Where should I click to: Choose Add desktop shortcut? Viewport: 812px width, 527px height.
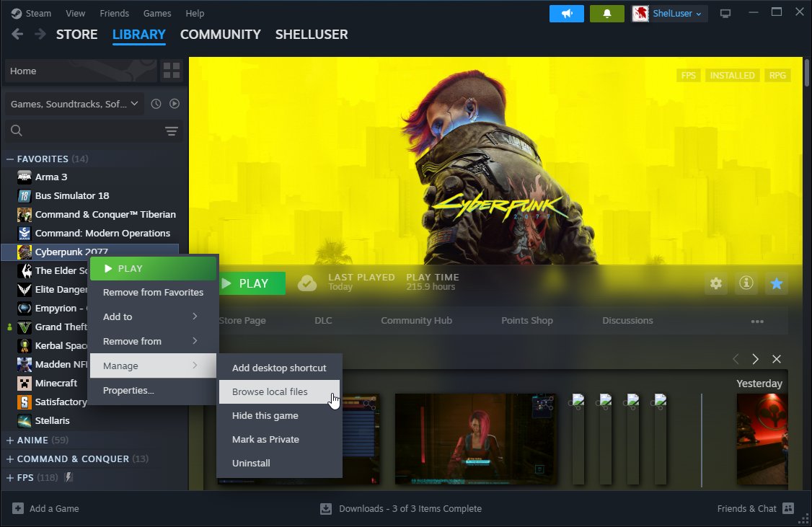(279, 368)
